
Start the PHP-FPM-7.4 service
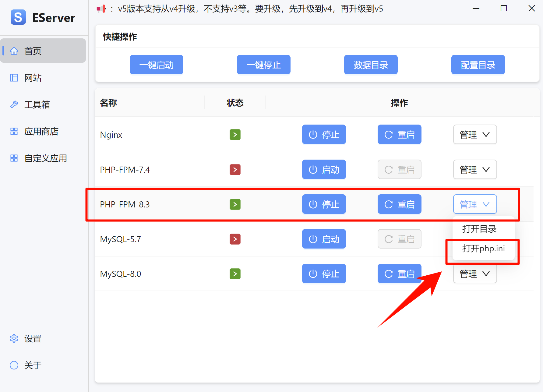324,170
